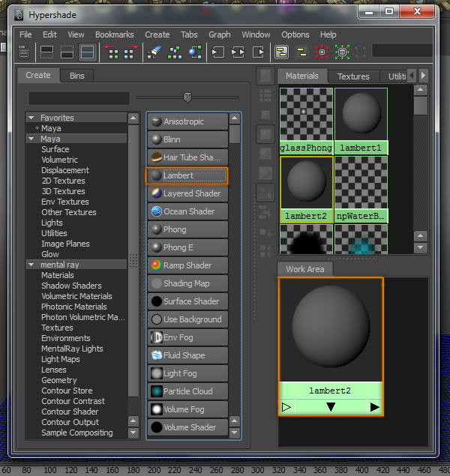Toggle the Create bar on/off icon
Viewport: 450px width, 476px height.
click(25, 52)
